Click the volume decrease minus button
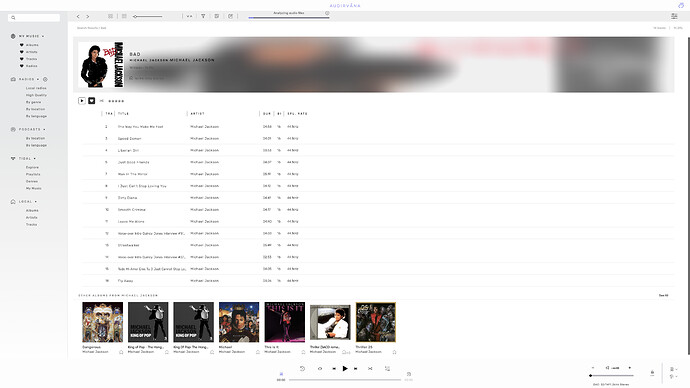Image resolution: width=690 pixels, height=388 pixels. (593, 368)
